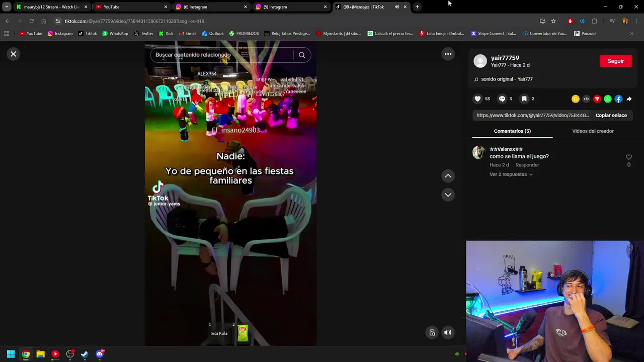Screen dimensions: 644x362
Task: Open the embed code icon
Action: coord(586,99)
